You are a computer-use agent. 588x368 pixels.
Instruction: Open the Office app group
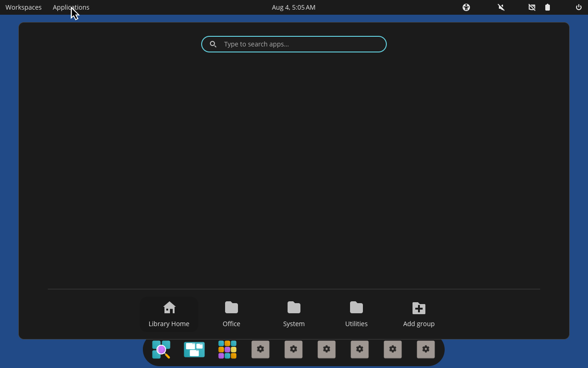pyautogui.click(x=232, y=315)
